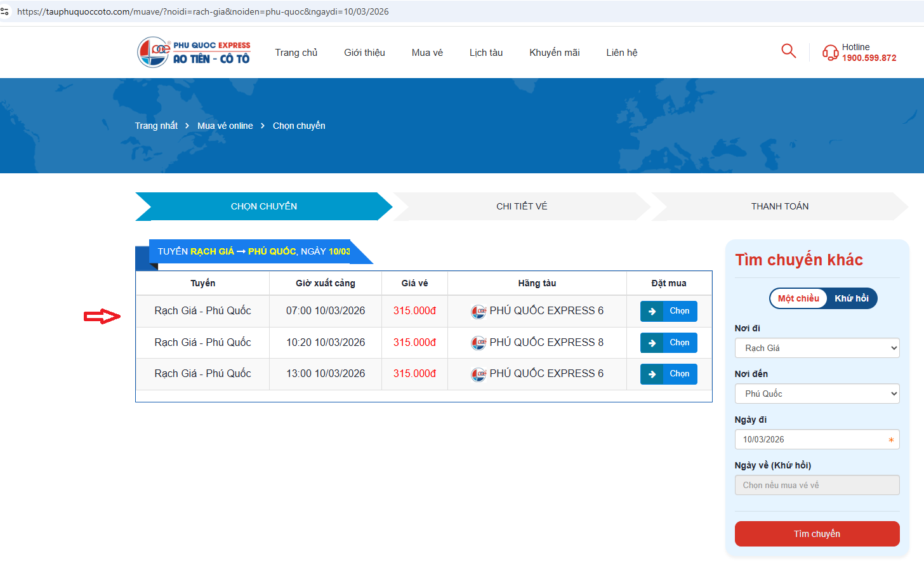
Task: Switch to Khứ hồi round trip
Action: coord(851,298)
